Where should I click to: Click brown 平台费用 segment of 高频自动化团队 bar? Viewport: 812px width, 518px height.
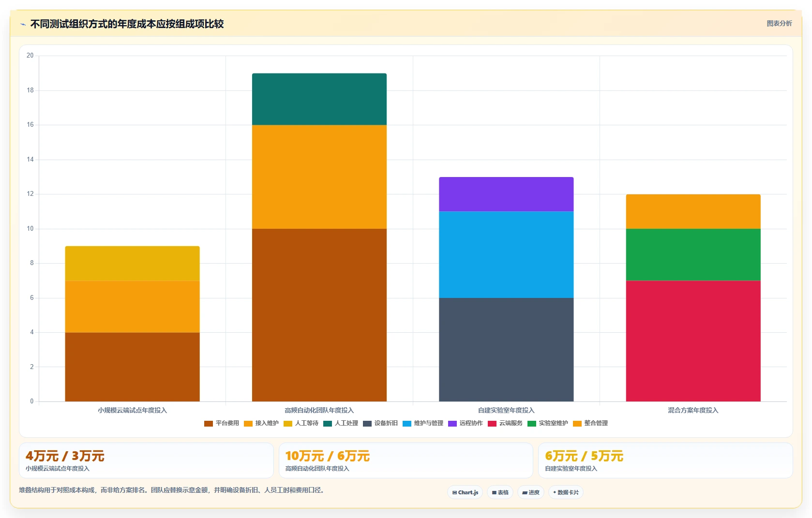tap(319, 315)
